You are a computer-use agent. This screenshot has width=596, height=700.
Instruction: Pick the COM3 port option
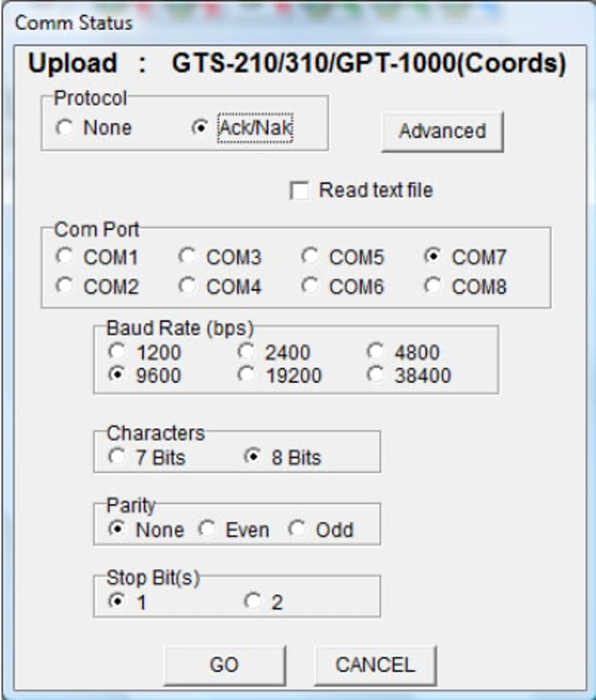click(188, 257)
